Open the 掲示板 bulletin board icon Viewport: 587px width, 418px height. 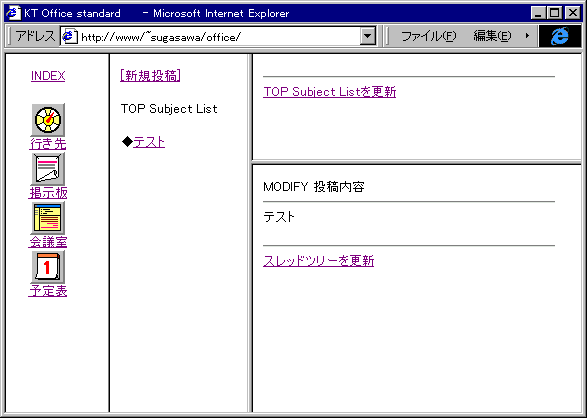click(x=48, y=169)
